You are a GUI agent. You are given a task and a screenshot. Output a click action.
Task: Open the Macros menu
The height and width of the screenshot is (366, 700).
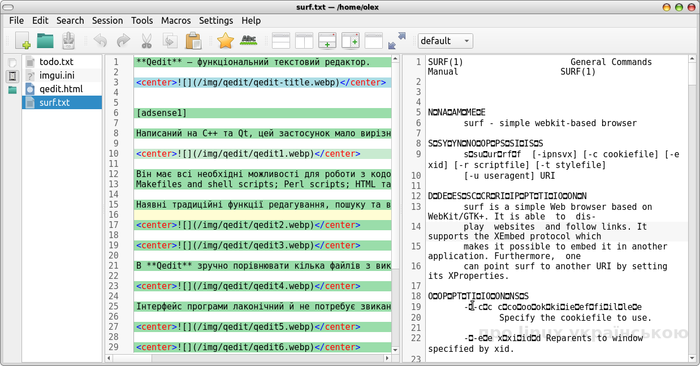point(176,21)
